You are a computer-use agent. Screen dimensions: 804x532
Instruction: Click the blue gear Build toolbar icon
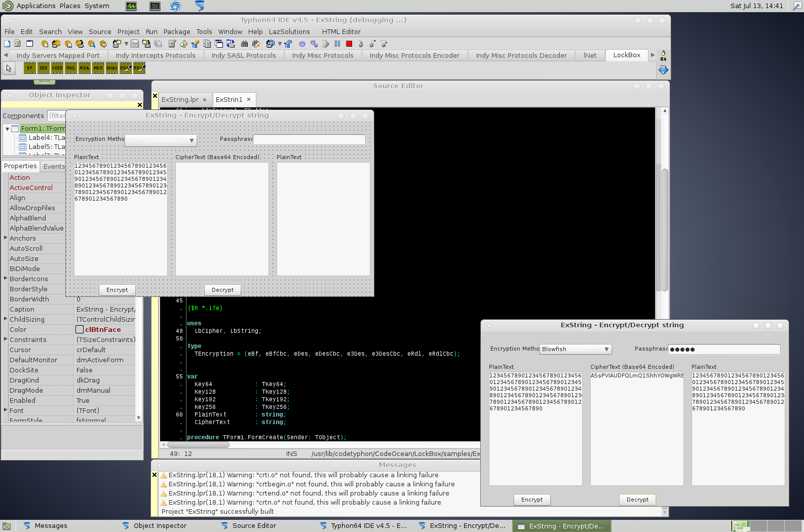pyautogui.click(x=302, y=44)
